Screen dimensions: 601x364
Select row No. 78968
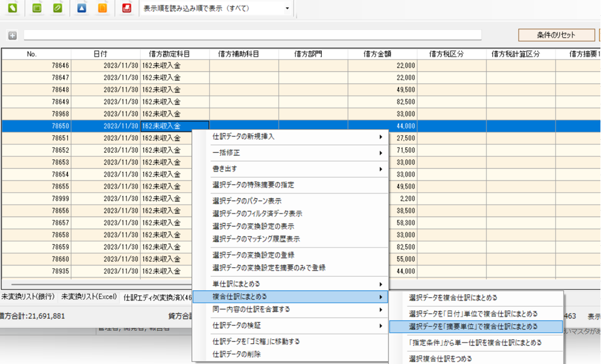pos(301,114)
